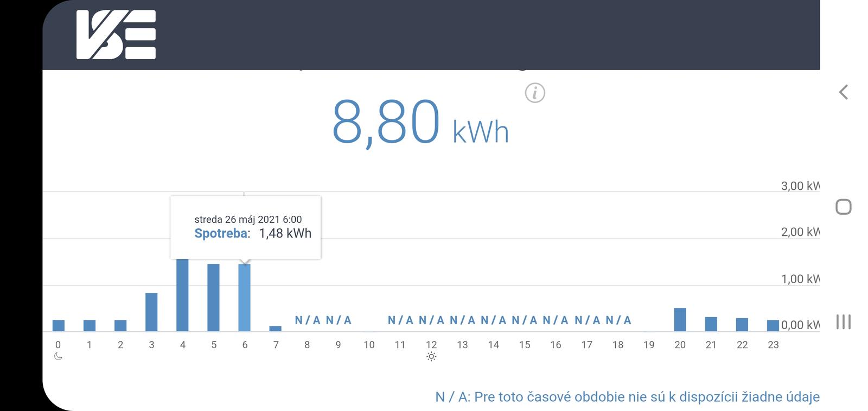Select the 5:00 consumption bar
The height and width of the screenshot is (411, 868).
tap(214, 298)
